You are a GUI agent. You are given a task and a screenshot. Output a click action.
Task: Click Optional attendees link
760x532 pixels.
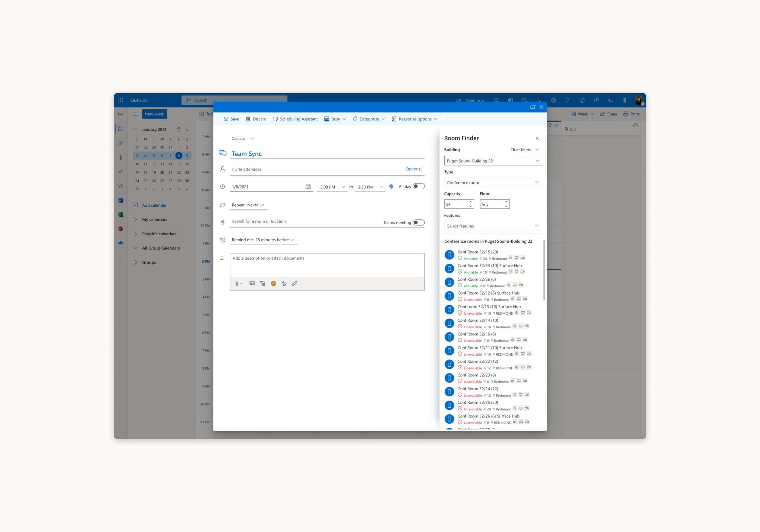[x=413, y=169]
